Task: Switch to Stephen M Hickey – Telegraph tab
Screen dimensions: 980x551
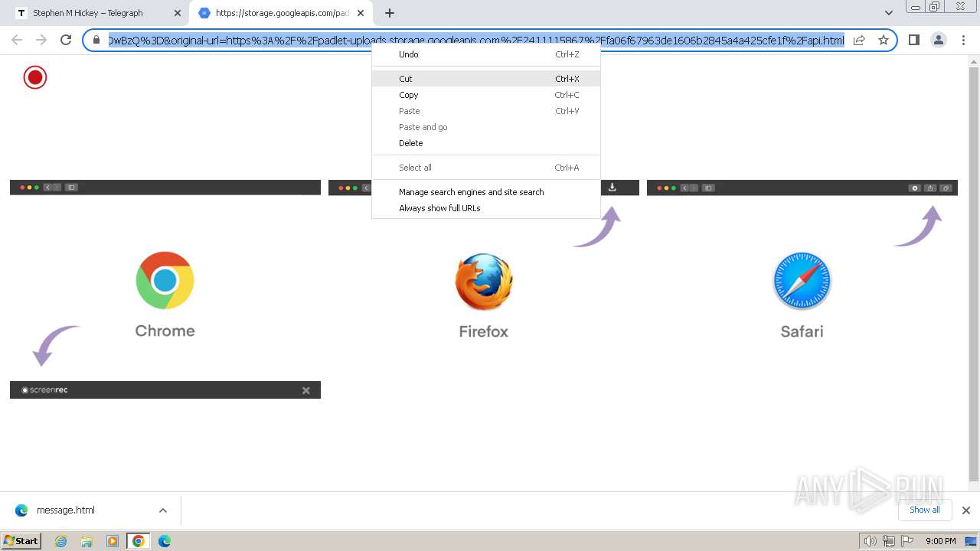Action: click(x=97, y=13)
